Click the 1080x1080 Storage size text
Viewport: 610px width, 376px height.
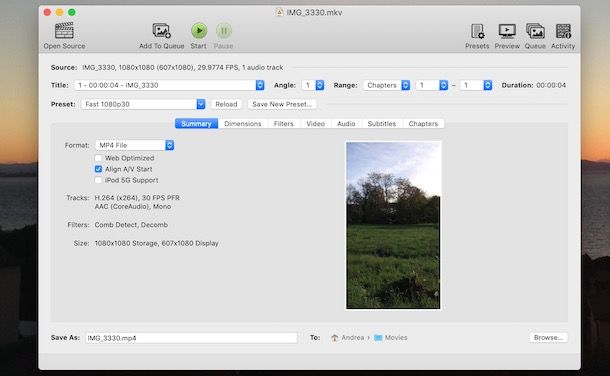[156, 243]
